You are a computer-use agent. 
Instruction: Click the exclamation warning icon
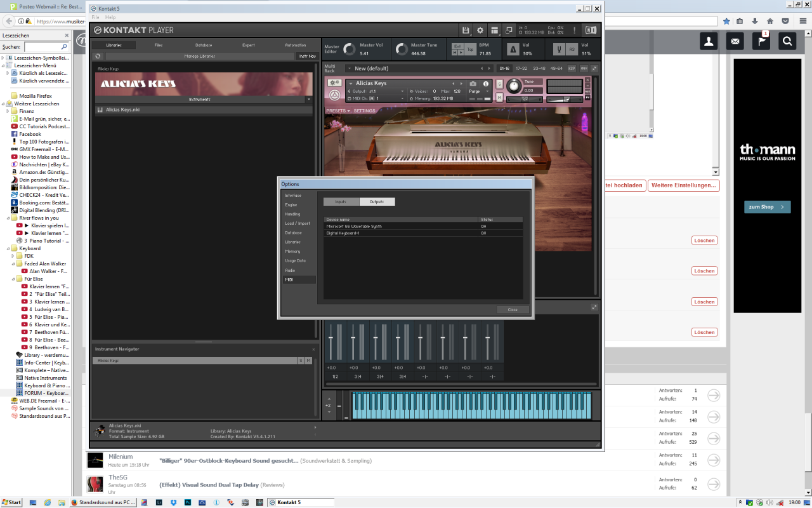[x=575, y=30]
